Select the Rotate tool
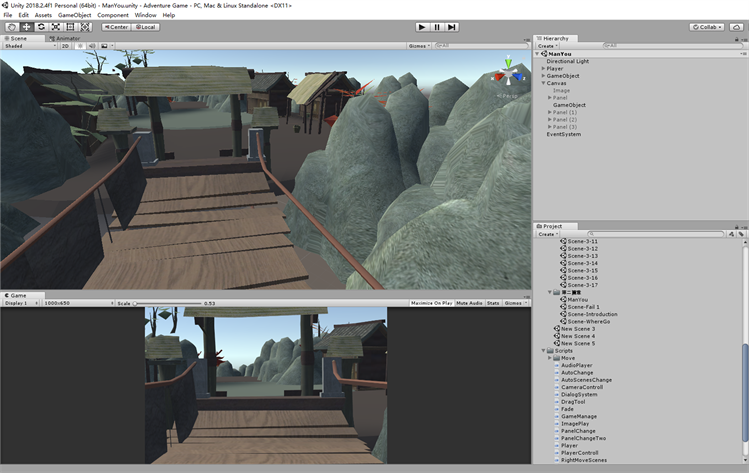749x473 pixels. (x=41, y=27)
